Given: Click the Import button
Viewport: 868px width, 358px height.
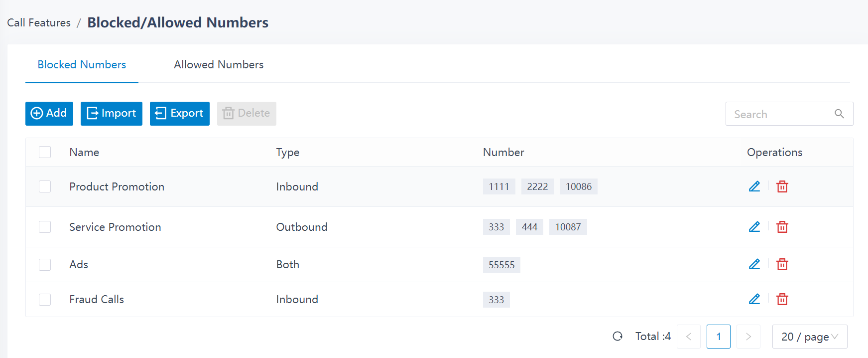Looking at the screenshot, I should click(x=111, y=114).
